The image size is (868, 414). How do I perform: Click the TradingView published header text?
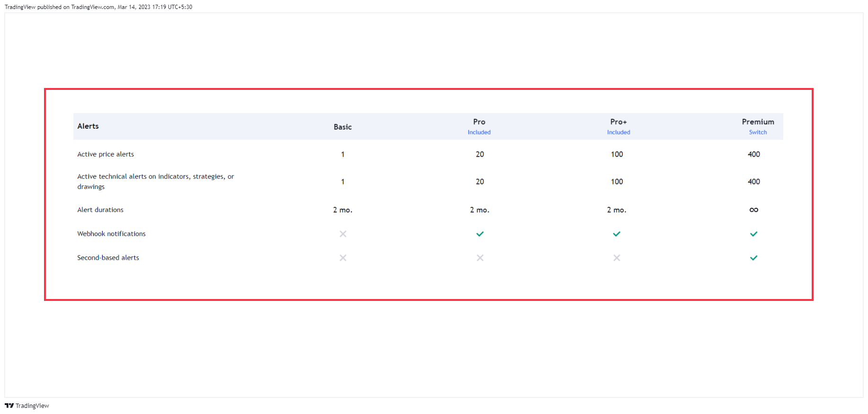coord(98,7)
